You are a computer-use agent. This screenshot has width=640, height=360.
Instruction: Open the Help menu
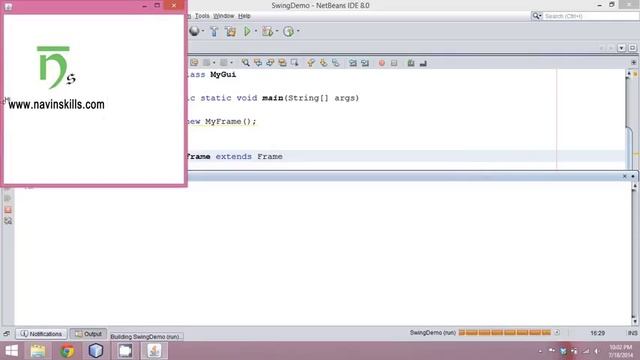[244, 16]
